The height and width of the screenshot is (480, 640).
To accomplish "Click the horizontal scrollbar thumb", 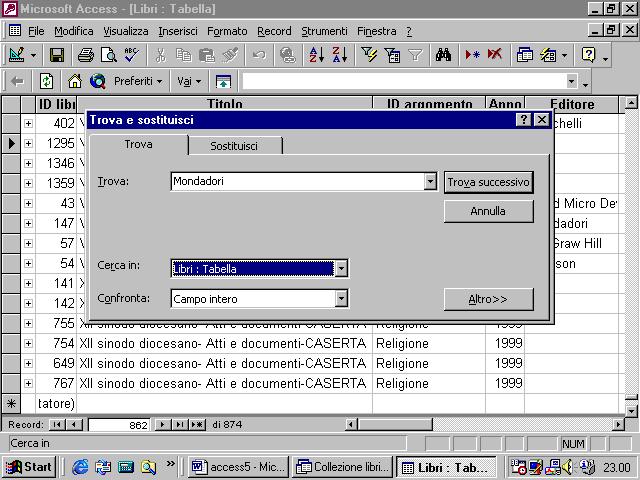I will point(395,424).
